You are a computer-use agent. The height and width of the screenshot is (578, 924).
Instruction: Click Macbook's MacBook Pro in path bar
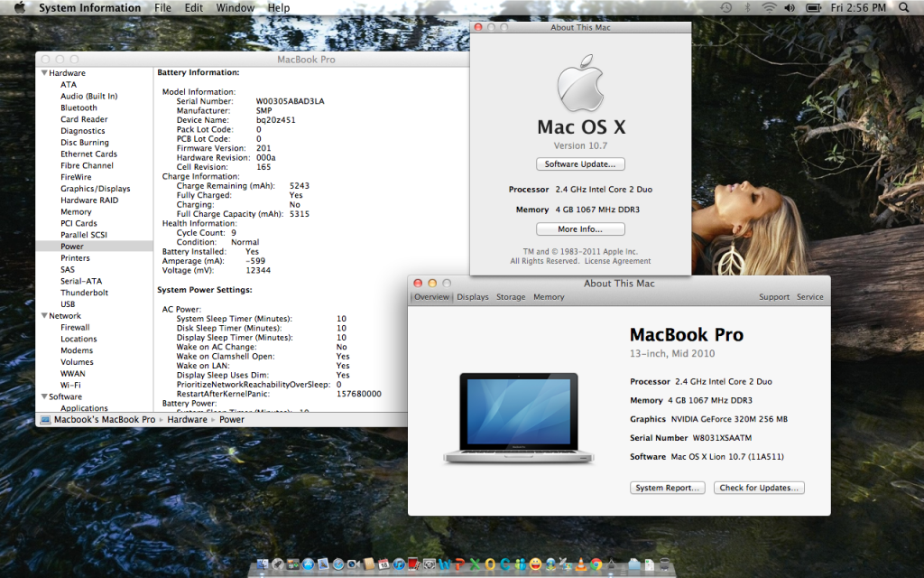click(x=105, y=419)
